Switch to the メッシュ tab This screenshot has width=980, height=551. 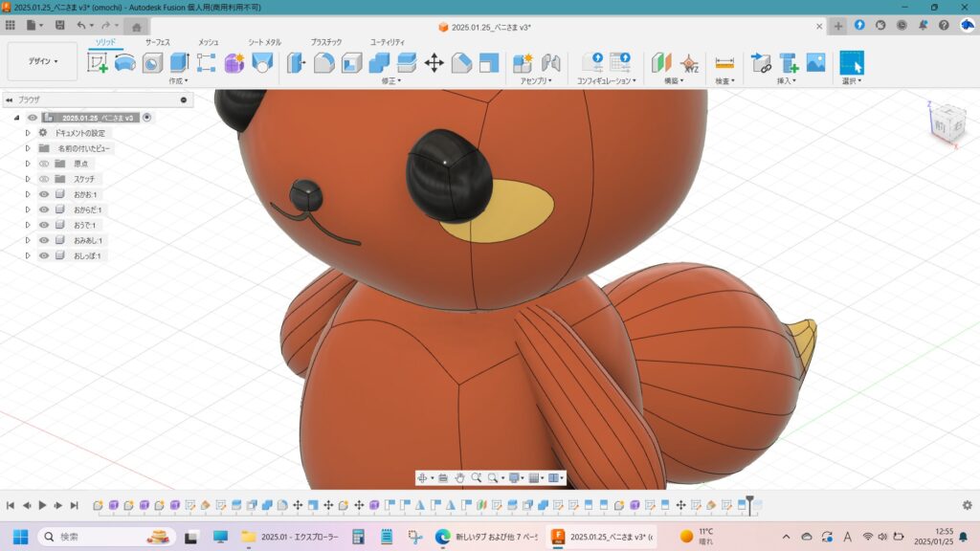coord(208,42)
